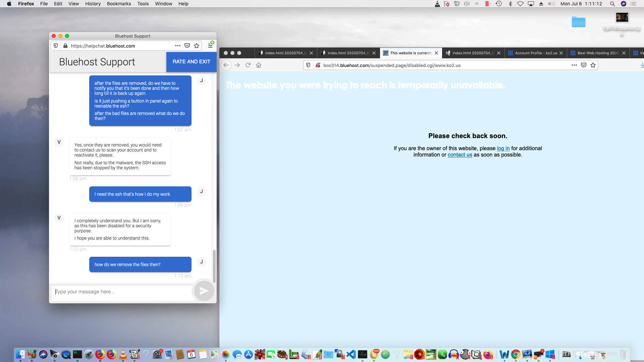Send the chat message with the arrow button
This screenshot has width=644, height=362.
coord(204,291)
